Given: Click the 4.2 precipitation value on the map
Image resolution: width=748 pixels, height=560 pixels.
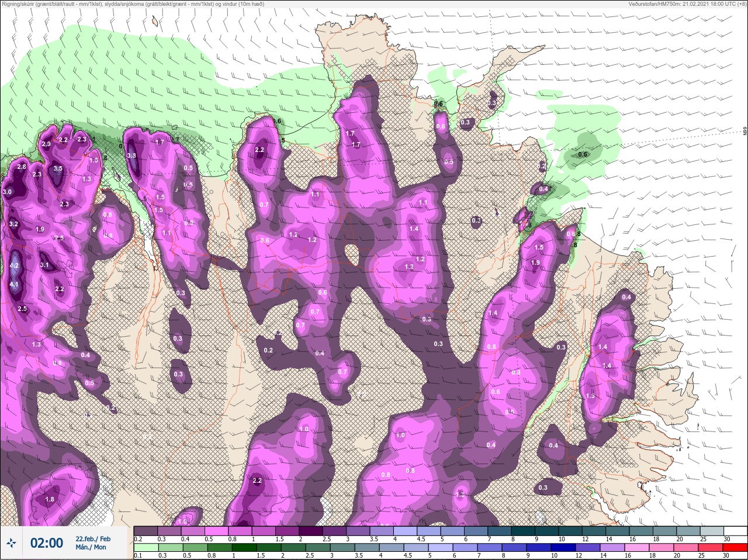Looking at the screenshot, I should [15, 266].
